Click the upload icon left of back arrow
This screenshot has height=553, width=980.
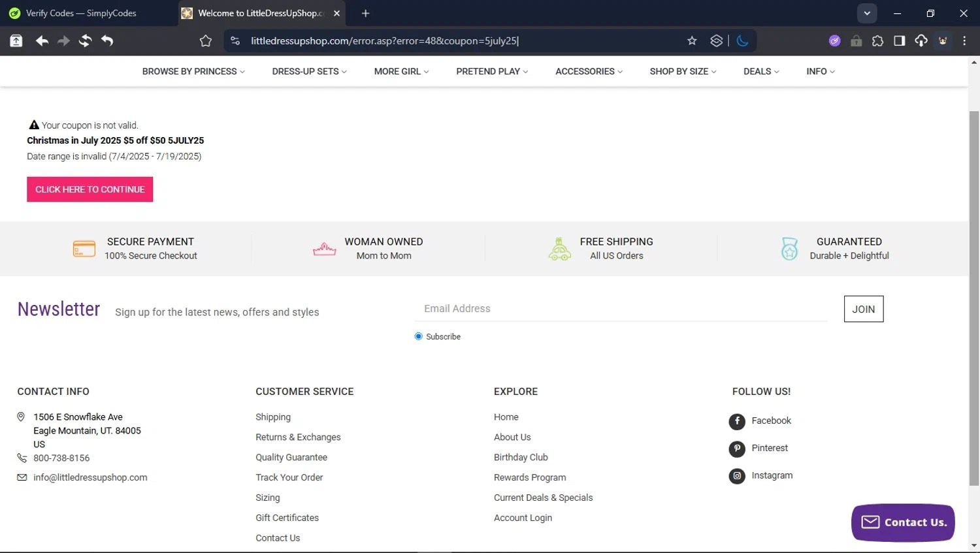(x=16, y=40)
